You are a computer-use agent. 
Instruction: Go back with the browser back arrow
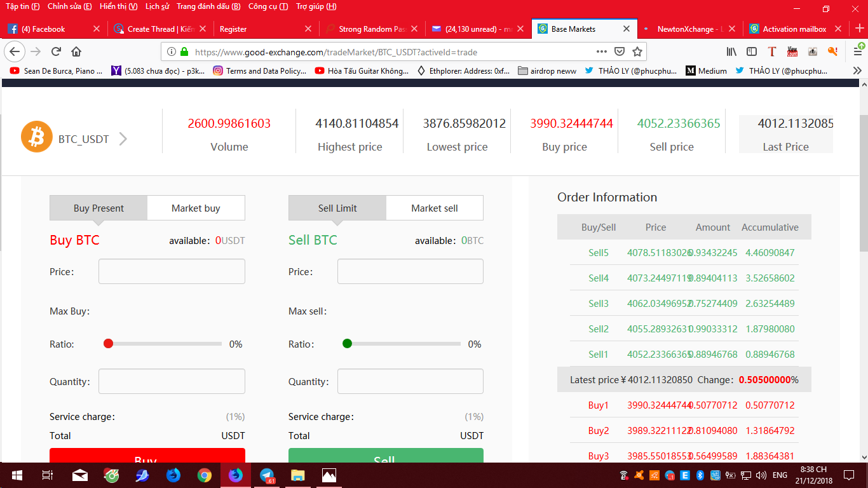[15, 51]
